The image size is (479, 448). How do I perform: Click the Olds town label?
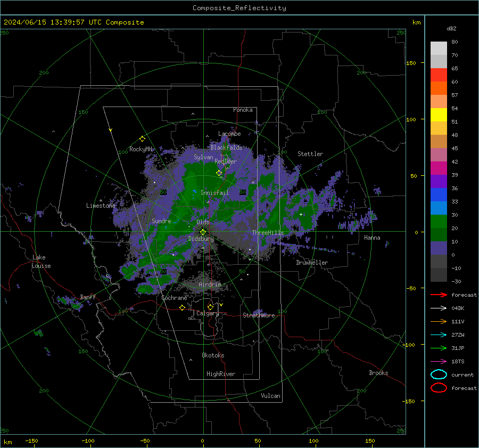pos(203,222)
